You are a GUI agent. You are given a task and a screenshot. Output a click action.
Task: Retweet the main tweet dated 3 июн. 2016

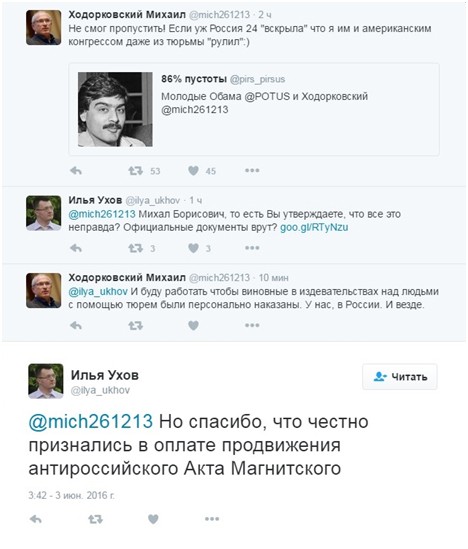coord(95,519)
